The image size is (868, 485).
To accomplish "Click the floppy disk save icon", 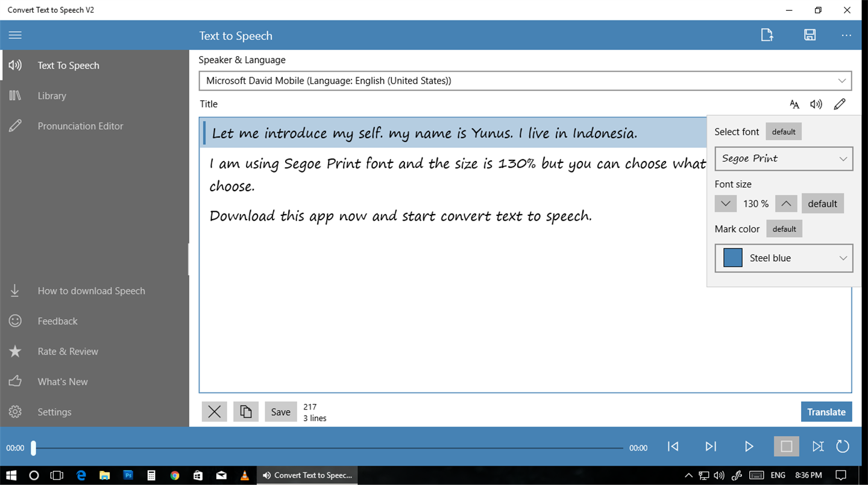I will pos(810,35).
